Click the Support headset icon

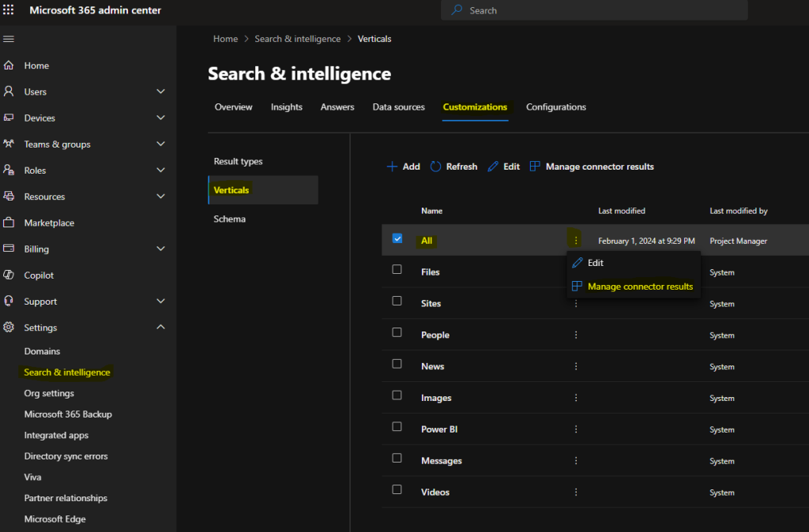[x=9, y=301]
